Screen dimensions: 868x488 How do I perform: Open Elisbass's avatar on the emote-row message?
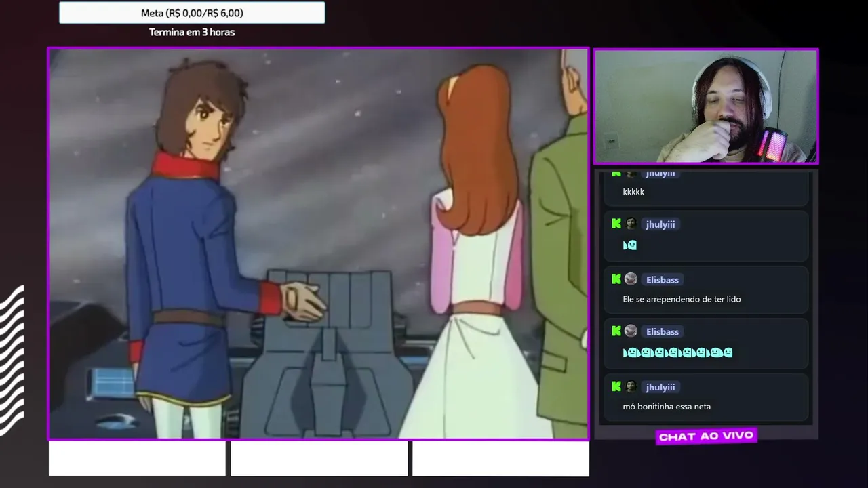[x=631, y=331]
